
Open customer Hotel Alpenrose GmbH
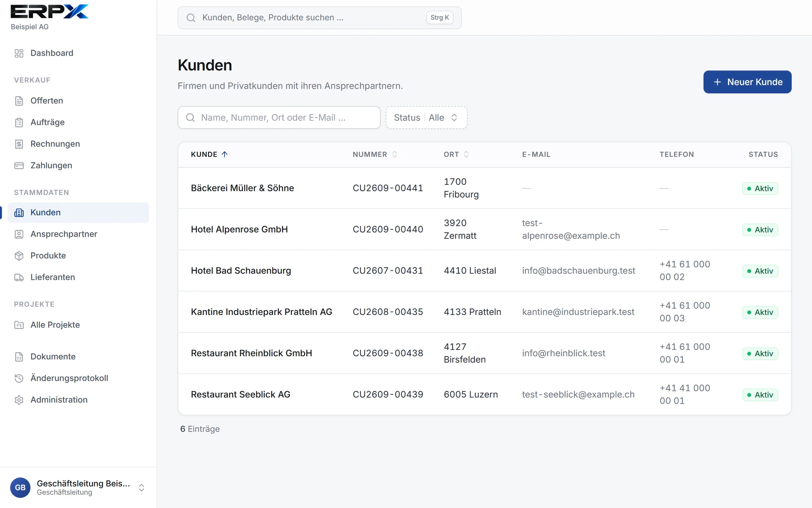coord(239,229)
